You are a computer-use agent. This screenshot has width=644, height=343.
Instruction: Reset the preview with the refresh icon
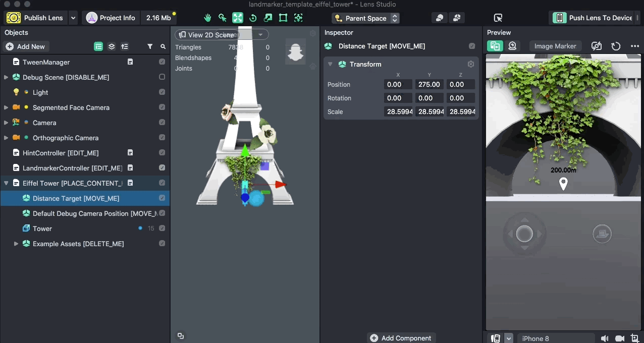(616, 46)
